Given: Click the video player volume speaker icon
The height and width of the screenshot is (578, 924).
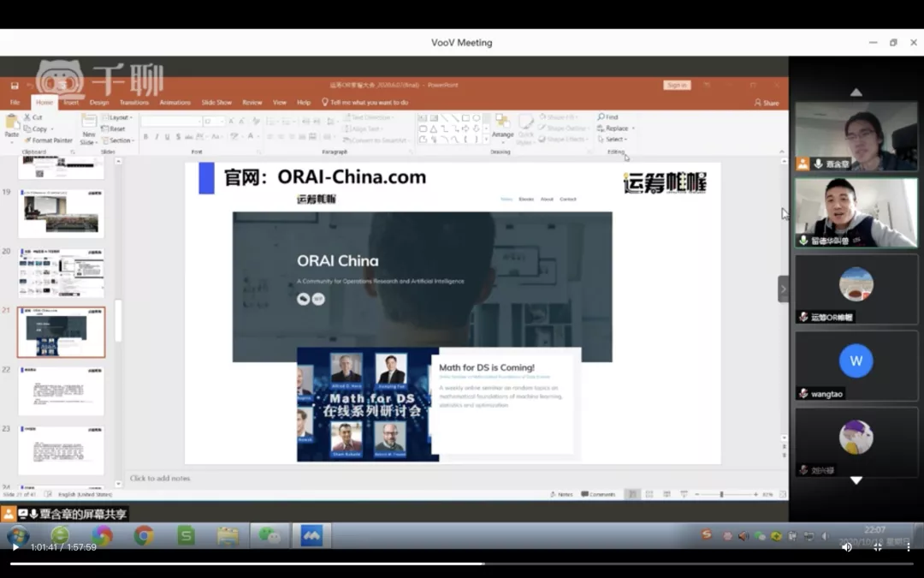Looking at the screenshot, I should (847, 546).
